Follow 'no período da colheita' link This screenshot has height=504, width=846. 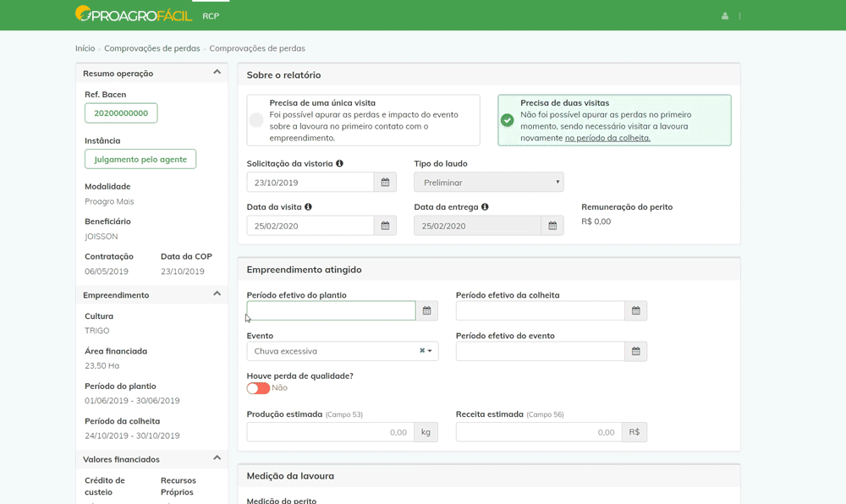click(607, 138)
